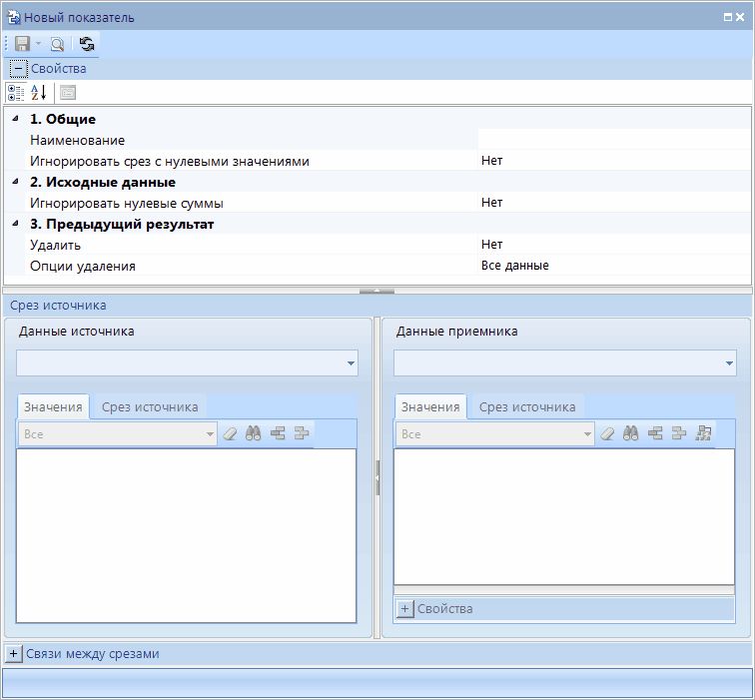This screenshot has height=700, width=755.
Task: Open preview with the magnifier toolbar icon
Action: tap(57, 44)
